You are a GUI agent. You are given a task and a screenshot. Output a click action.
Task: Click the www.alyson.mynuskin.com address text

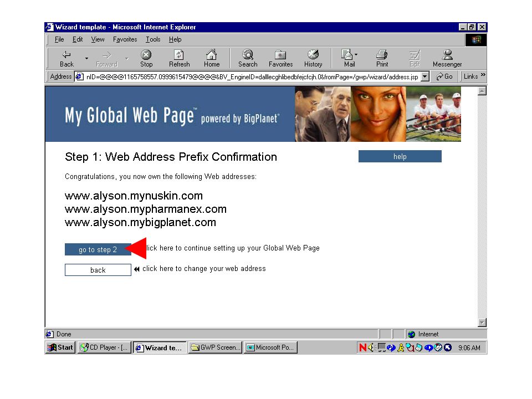coord(134,196)
